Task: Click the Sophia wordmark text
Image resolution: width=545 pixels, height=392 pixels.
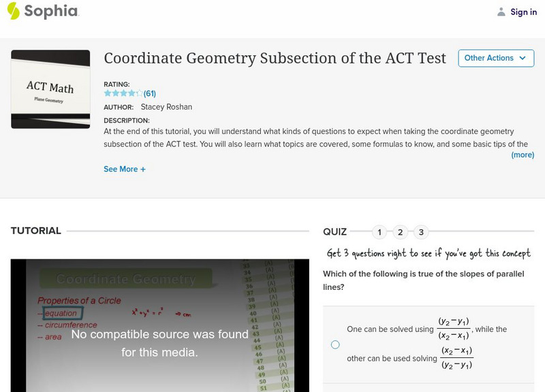Action: (51, 12)
